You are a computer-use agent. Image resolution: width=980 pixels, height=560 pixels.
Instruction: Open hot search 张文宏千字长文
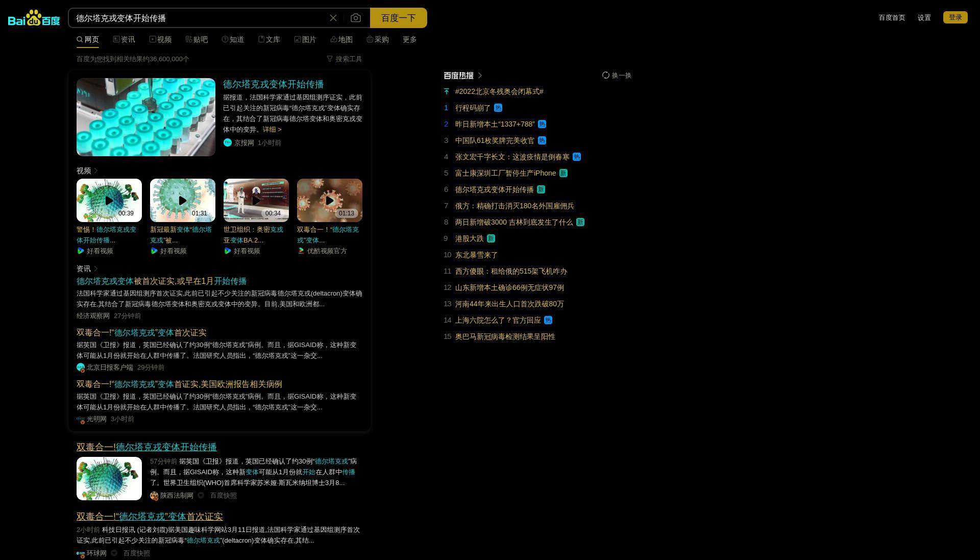512,157
